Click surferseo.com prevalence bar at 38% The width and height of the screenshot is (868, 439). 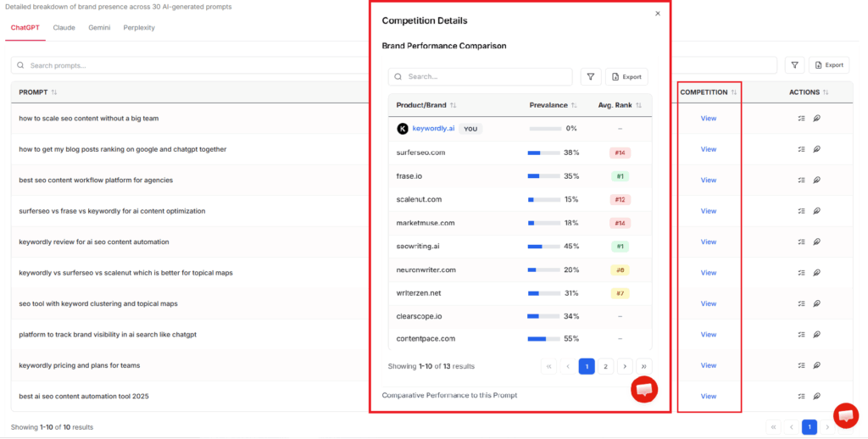point(543,153)
